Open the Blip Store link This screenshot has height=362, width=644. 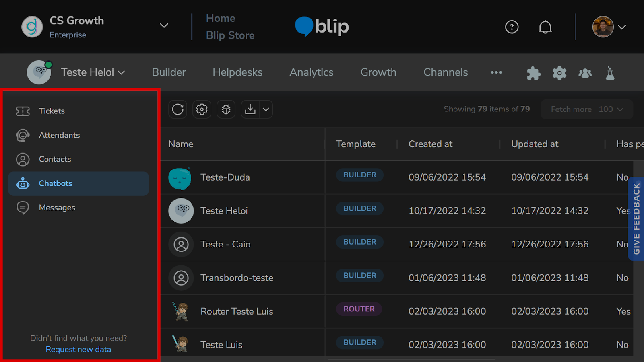(x=230, y=35)
